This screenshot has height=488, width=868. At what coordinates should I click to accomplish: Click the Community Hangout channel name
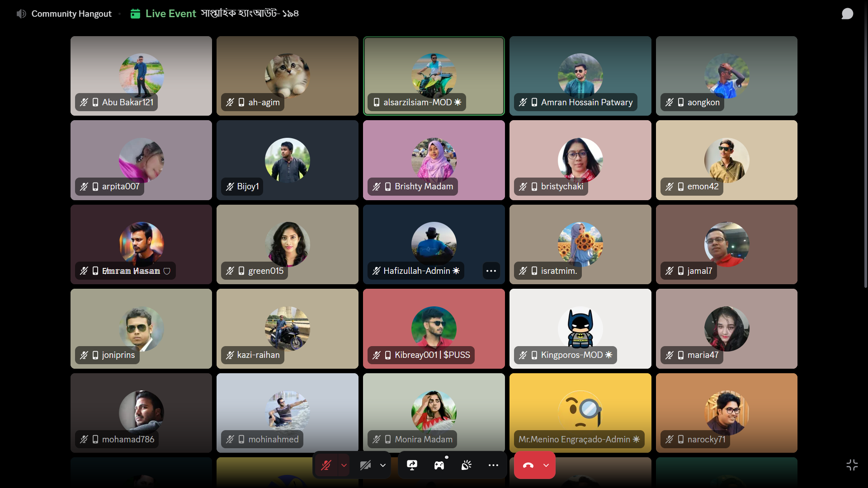71,14
